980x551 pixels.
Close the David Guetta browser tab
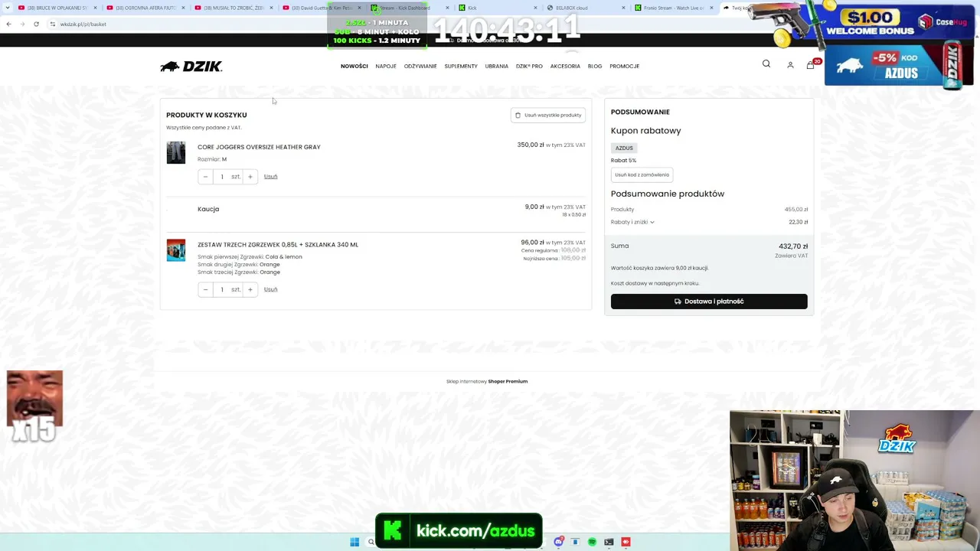point(359,8)
